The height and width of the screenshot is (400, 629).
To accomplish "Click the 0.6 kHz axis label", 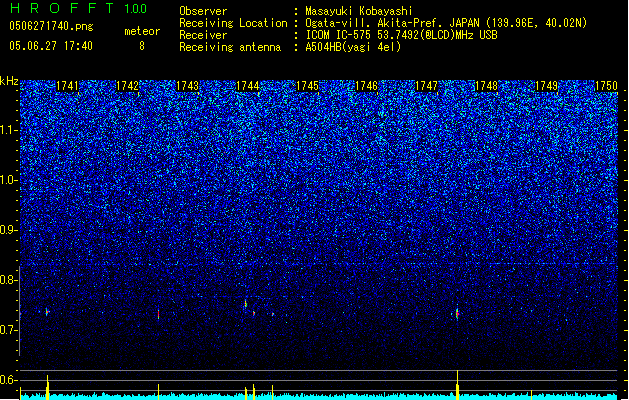I will [9, 380].
